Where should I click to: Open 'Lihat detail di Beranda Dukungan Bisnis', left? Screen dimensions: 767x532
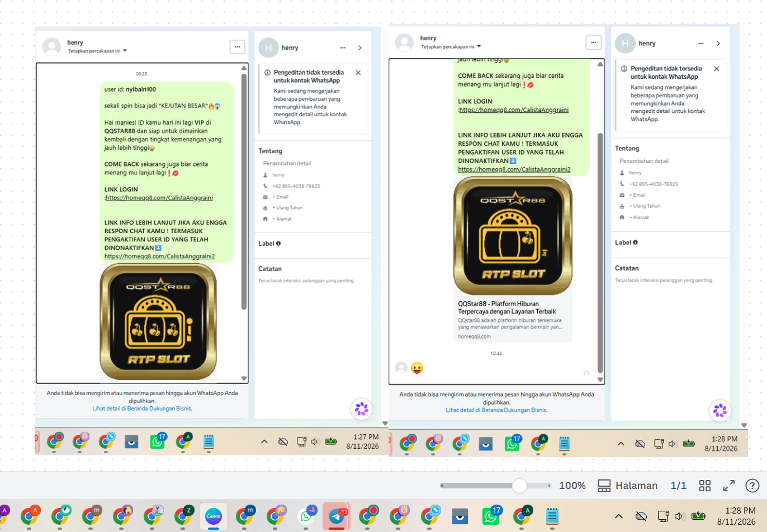[x=143, y=408]
